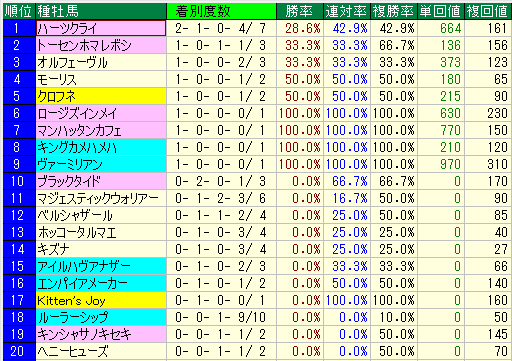Screen dimensions: 512x361
Task: Sort by the 連対率 column header
Action: coord(347,11)
